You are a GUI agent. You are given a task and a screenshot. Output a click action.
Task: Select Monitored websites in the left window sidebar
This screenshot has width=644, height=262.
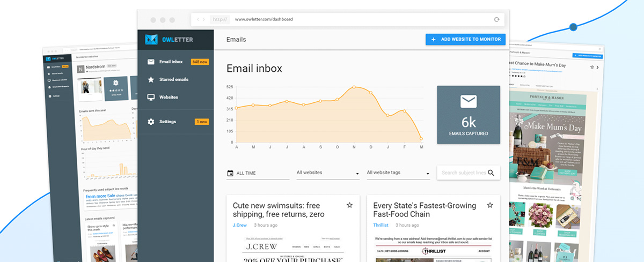(56, 80)
